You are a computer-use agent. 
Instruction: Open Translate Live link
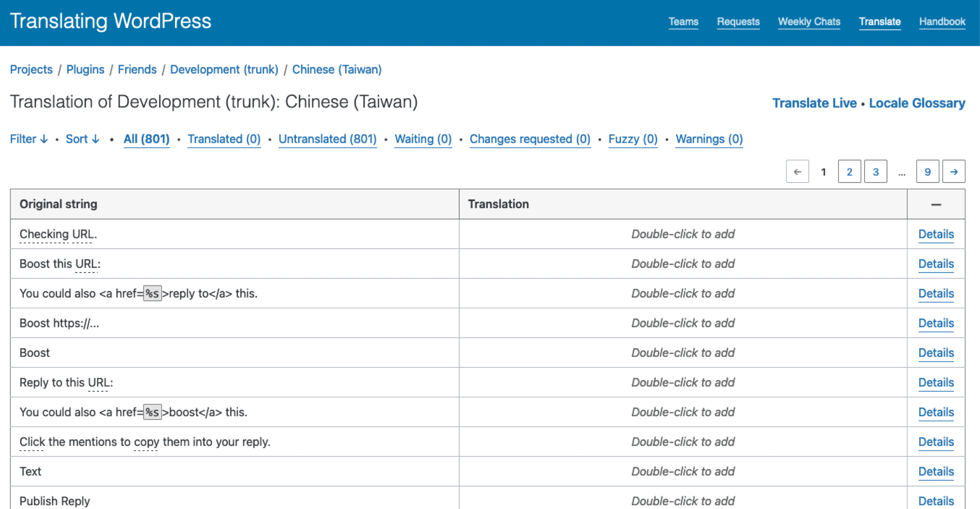[x=814, y=103]
